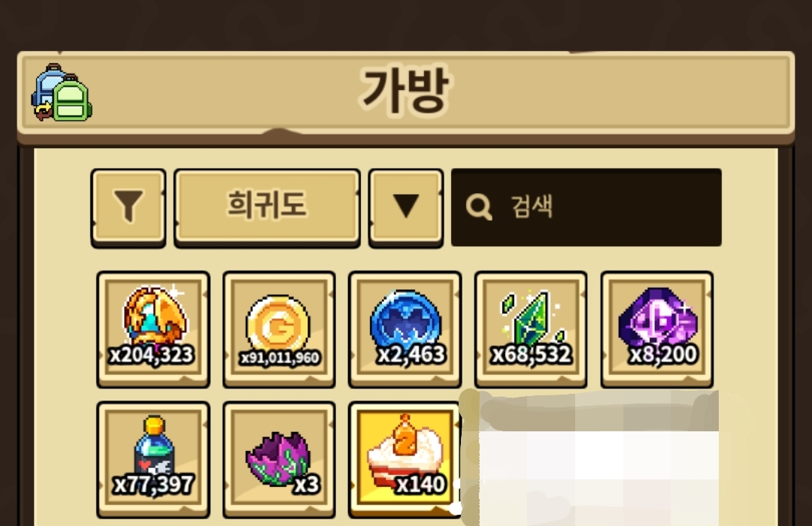The width and height of the screenshot is (812, 526).
Task: Toggle sort direction with the down arrow
Action: (406, 207)
